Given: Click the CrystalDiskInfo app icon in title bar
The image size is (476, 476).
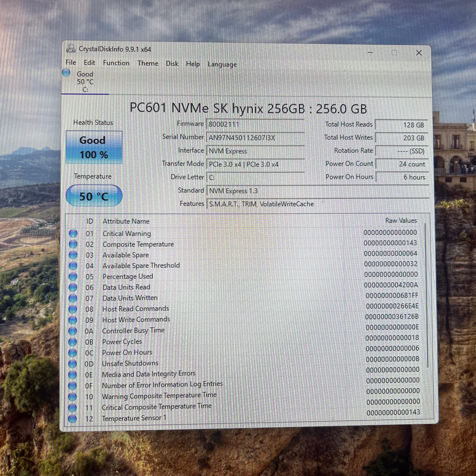Looking at the screenshot, I should click(71, 48).
